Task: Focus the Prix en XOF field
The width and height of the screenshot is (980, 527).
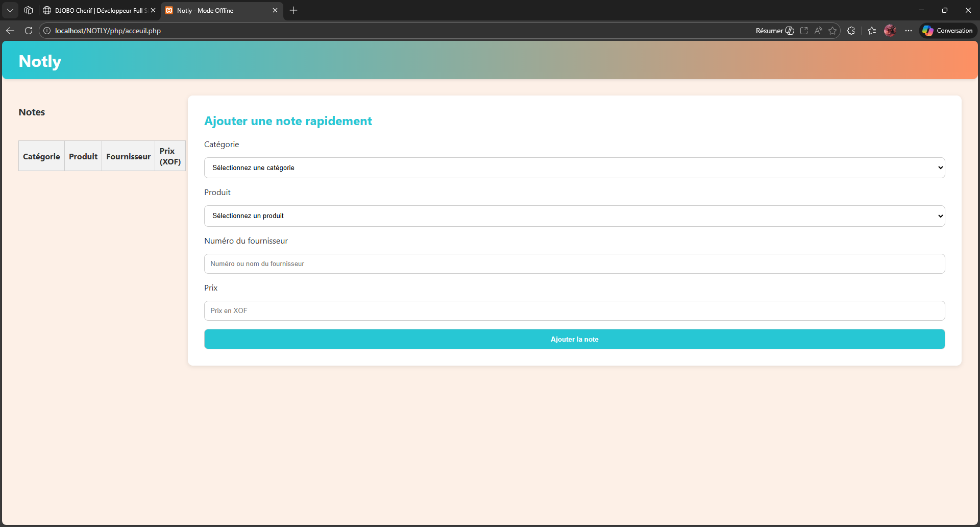Action: click(x=574, y=310)
